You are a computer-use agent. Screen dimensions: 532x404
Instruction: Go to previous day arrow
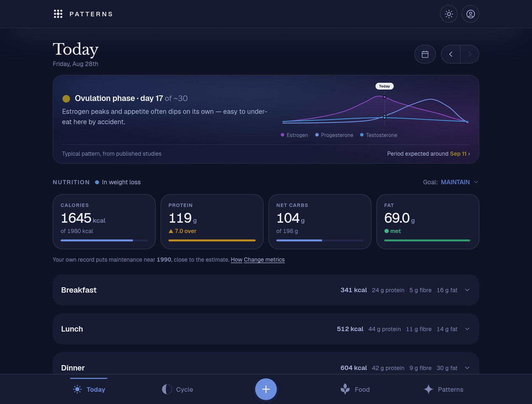click(451, 54)
